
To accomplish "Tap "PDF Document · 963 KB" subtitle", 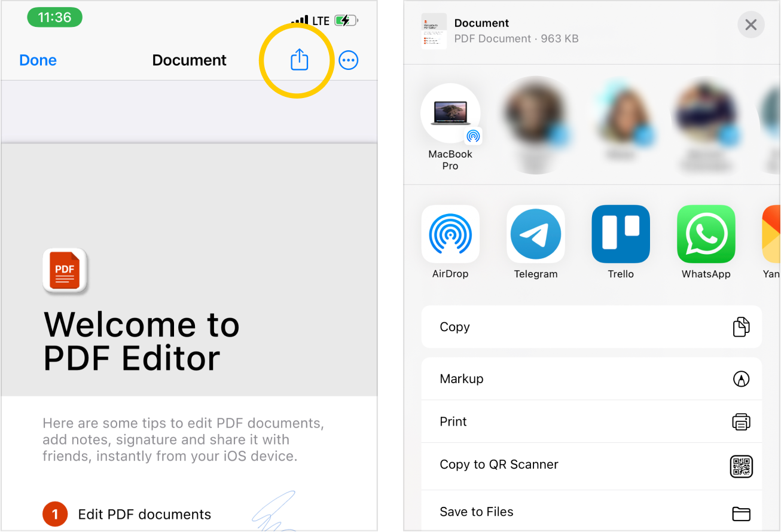I will (x=516, y=39).
